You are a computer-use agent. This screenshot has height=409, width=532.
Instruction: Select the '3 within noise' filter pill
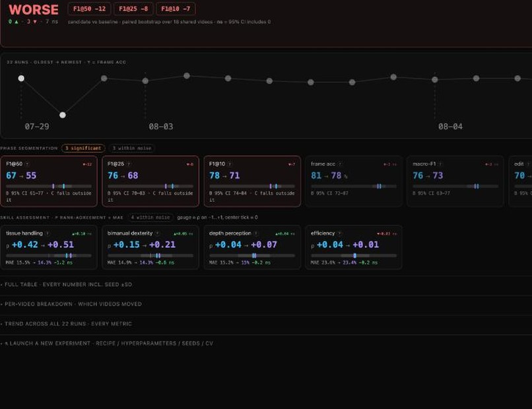(132, 148)
